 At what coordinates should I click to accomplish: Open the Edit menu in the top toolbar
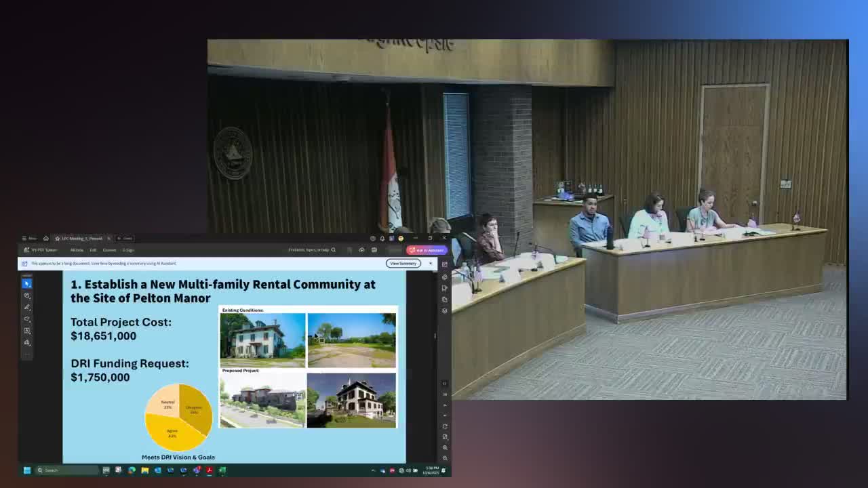pyautogui.click(x=93, y=249)
